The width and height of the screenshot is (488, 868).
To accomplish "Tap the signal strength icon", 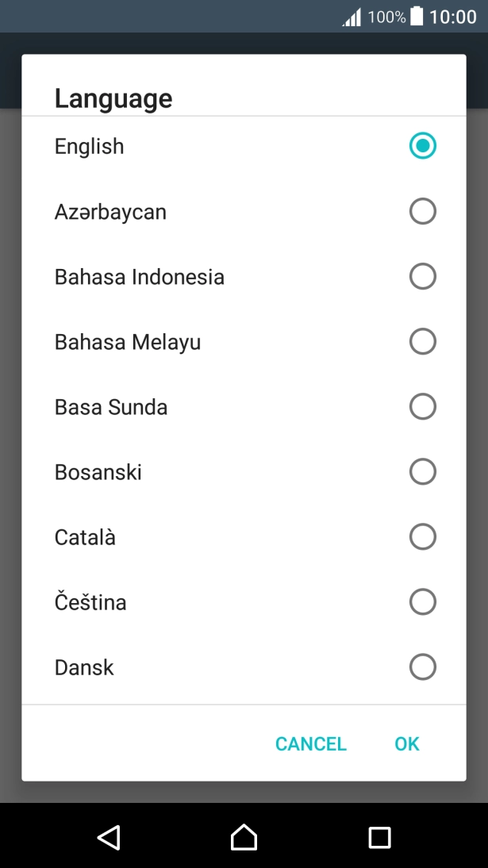I will tap(352, 17).
